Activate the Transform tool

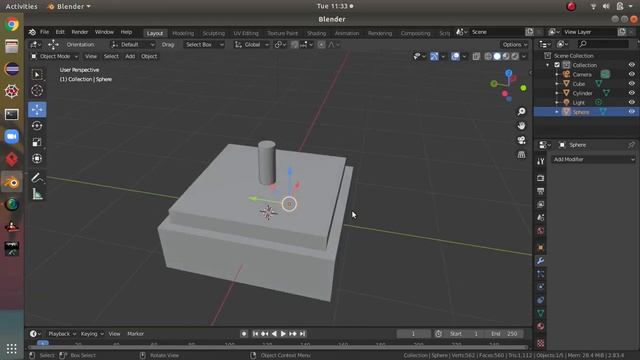(x=37, y=158)
